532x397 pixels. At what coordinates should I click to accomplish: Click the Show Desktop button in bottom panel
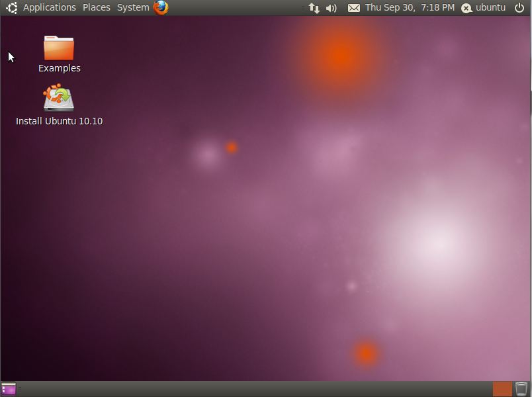click(x=9, y=389)
